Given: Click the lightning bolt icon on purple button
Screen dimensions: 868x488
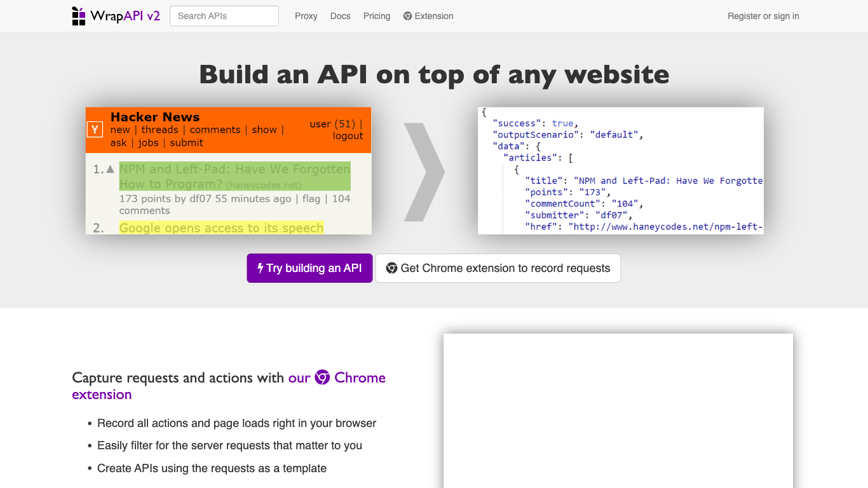Looking at the screenshot, I should pyautogui.click(x=260, y=268).
